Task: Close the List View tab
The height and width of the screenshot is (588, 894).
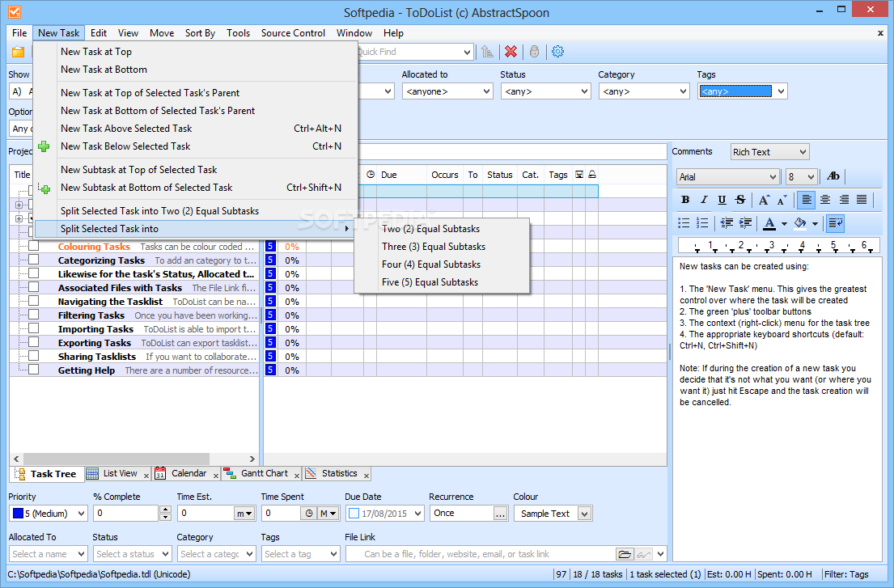Action: 146,476
